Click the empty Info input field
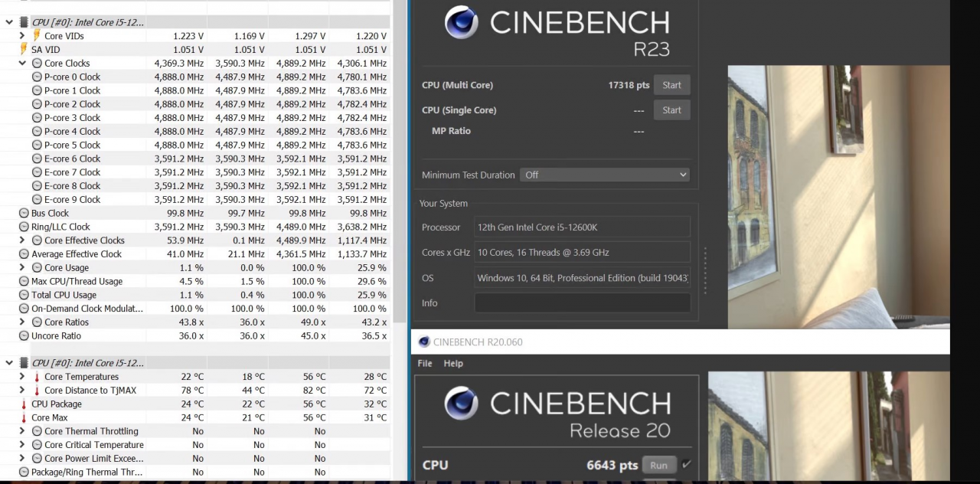The image size is (980, 484). coord(582,303)
